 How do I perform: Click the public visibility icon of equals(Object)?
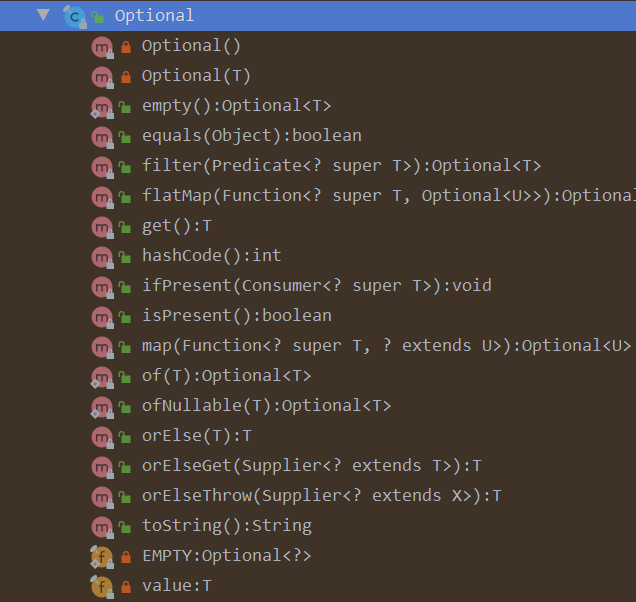[125, 137]
